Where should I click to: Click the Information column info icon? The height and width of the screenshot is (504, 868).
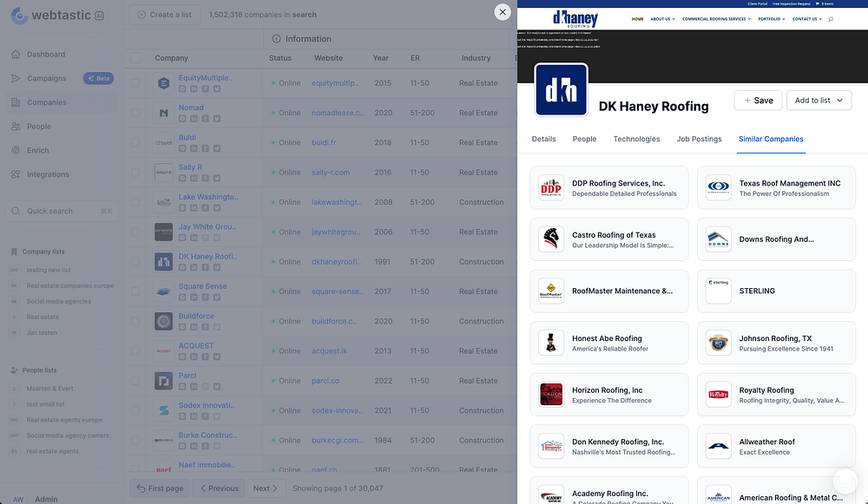coord(276,39)
